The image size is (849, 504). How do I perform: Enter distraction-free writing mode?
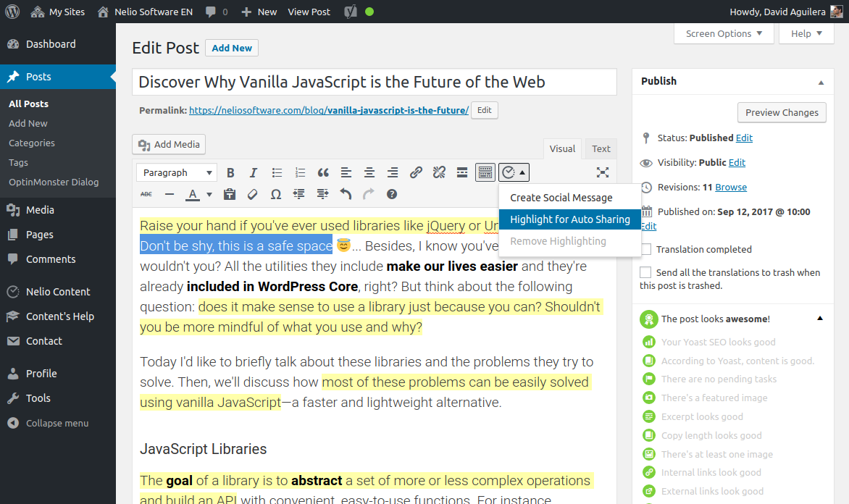(603, 172)
